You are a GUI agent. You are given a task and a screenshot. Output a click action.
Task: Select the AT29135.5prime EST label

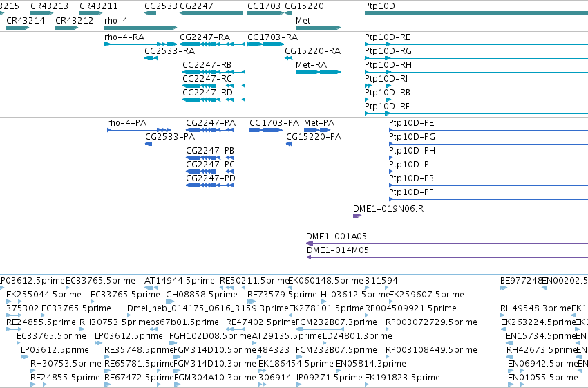coord(287,335)
